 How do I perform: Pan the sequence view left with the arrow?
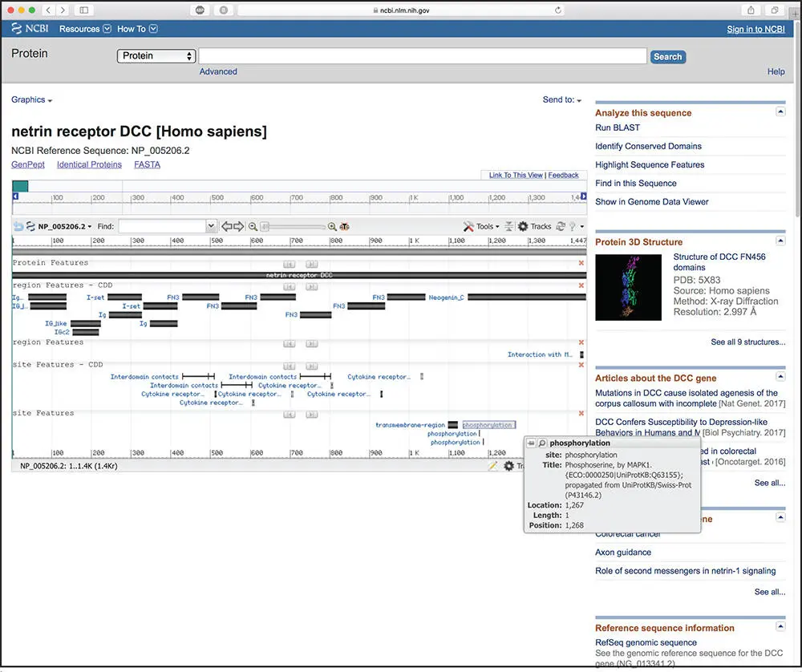tap(227, 226)
